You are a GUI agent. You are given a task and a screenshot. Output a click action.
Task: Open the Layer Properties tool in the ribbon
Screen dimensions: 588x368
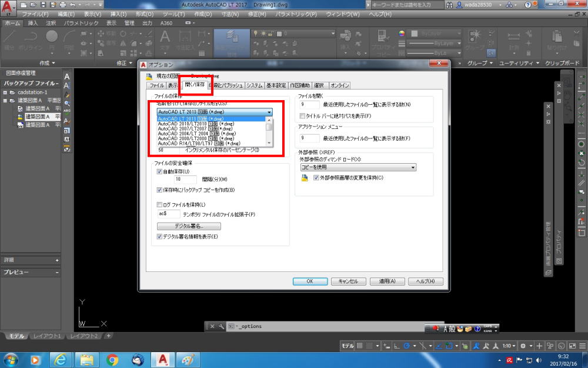pos(232,42)
